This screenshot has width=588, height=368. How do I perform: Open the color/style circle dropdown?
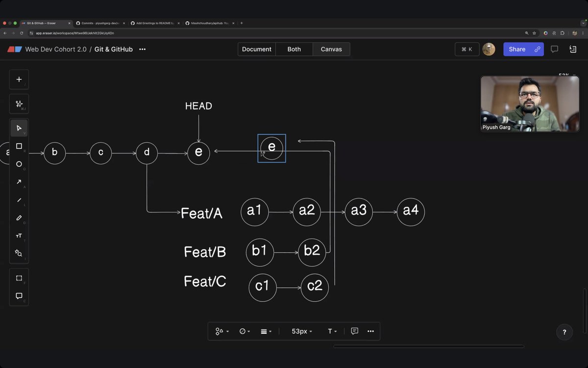tap(245, 331)
